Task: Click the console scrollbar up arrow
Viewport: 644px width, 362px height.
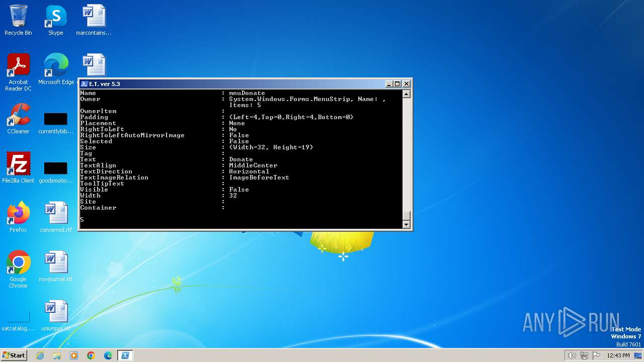Action: 407,94
